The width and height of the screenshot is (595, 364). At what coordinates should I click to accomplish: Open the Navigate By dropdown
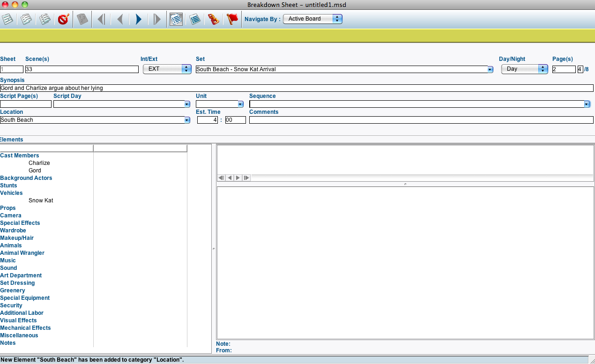click(x=312, y=19)
